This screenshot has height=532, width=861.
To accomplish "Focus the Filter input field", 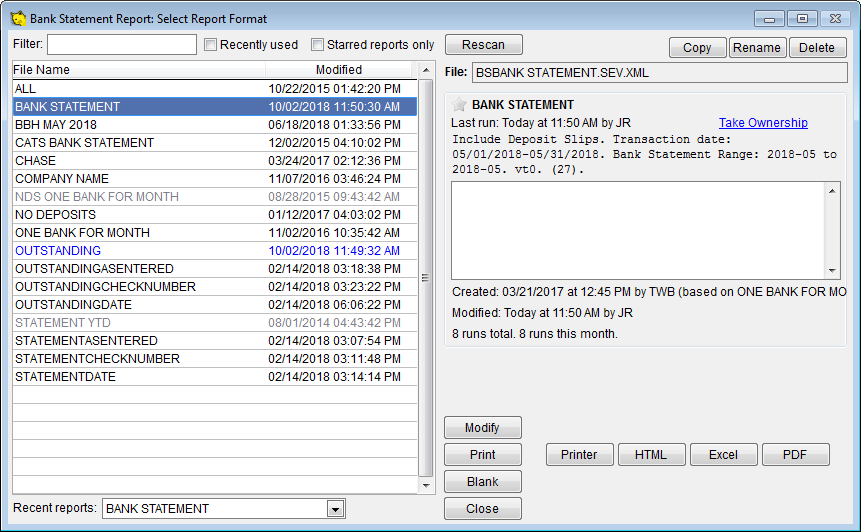I will (122, 44).
